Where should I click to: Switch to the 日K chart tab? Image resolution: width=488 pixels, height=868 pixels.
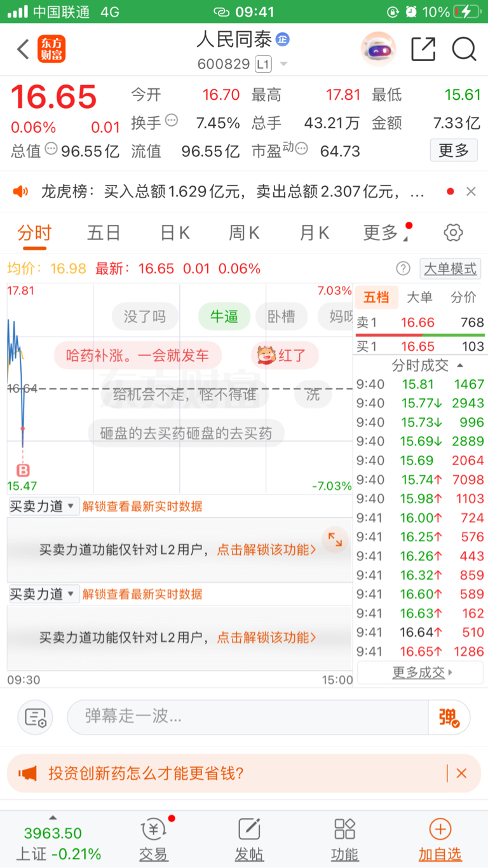coord(175,233)
